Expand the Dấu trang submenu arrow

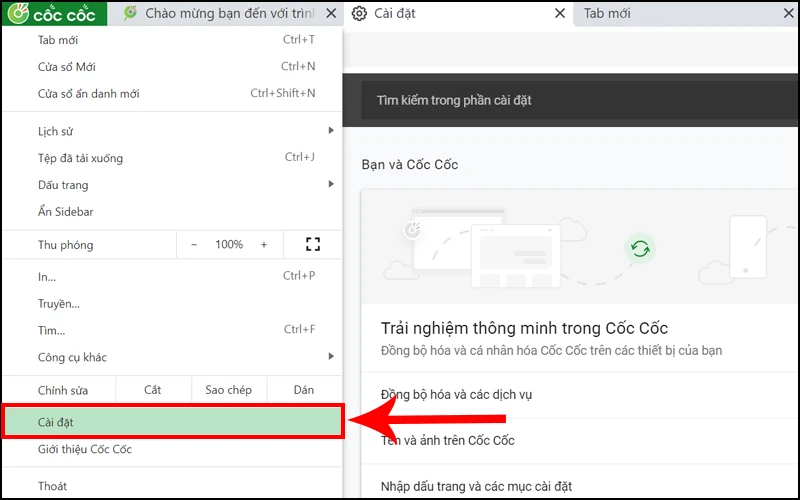pos(331,184)
